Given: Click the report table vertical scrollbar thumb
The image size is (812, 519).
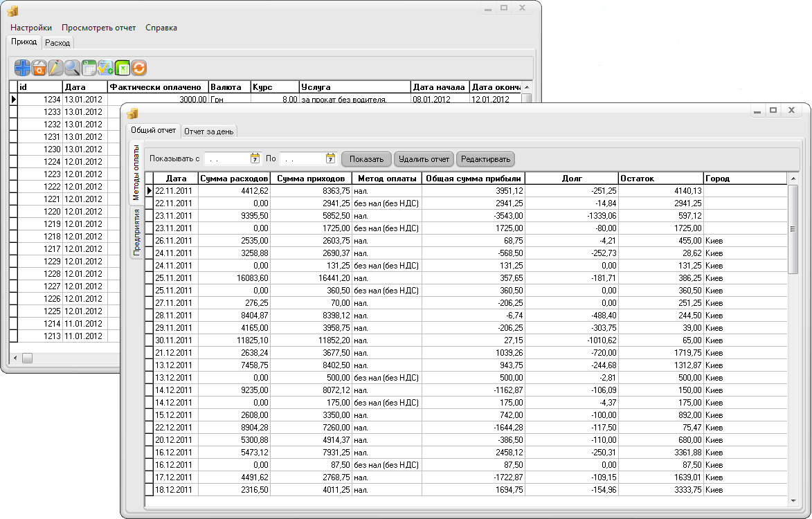Looking at the screenshot, I should pyautogui.click(x=793, y=228).
